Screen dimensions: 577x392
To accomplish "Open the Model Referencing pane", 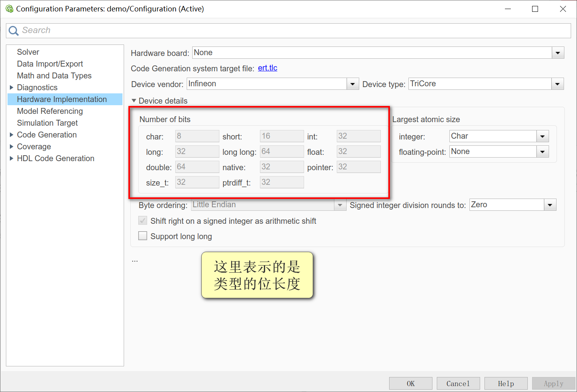I will [x=50, y=111].
